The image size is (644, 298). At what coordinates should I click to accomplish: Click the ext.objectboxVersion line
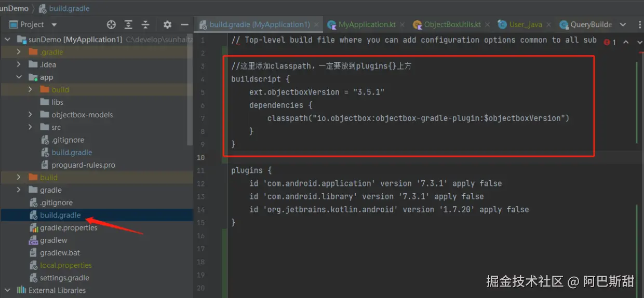click(317, 92)
